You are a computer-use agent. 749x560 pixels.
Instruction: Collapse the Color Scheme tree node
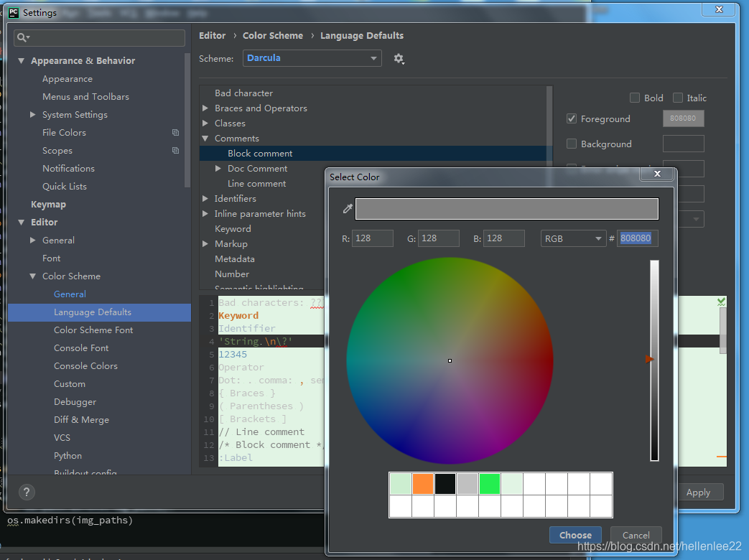point(32,276)
